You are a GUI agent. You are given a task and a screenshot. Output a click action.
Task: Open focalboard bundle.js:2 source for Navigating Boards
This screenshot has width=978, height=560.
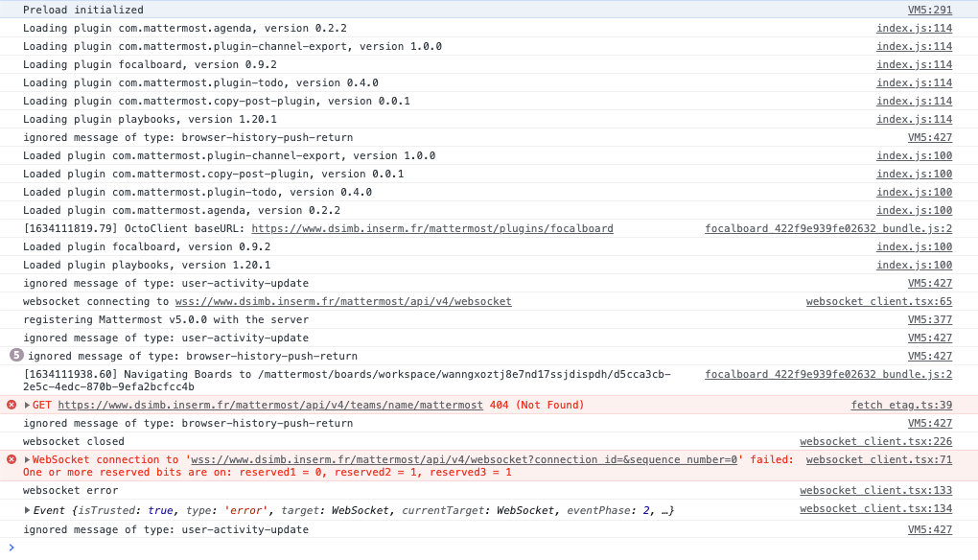click(828, 374)
